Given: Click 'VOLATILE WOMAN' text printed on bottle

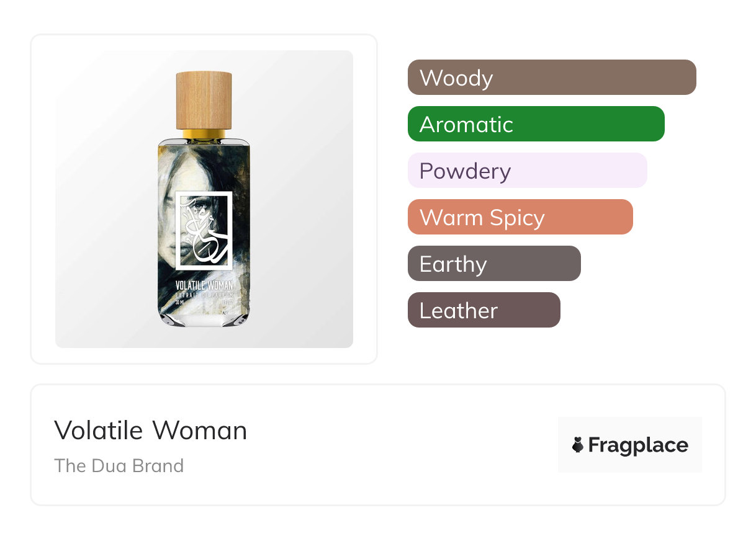Looking at the screenshot, I should (x=204, y=286).
